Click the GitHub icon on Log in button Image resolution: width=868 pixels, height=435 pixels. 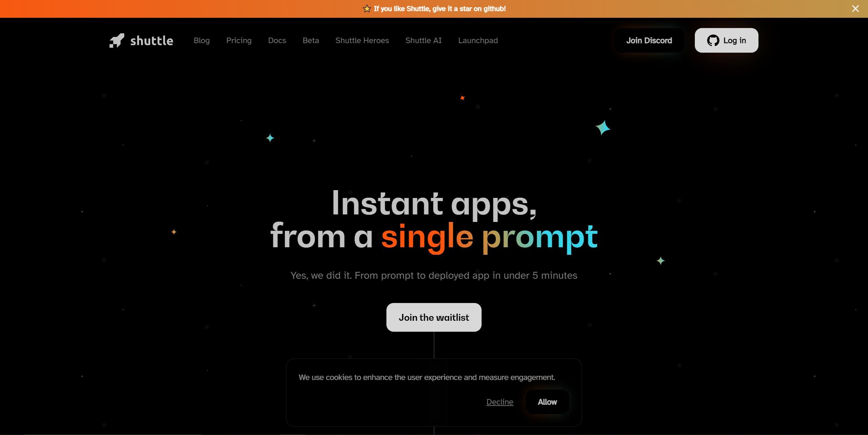[712, 40]
